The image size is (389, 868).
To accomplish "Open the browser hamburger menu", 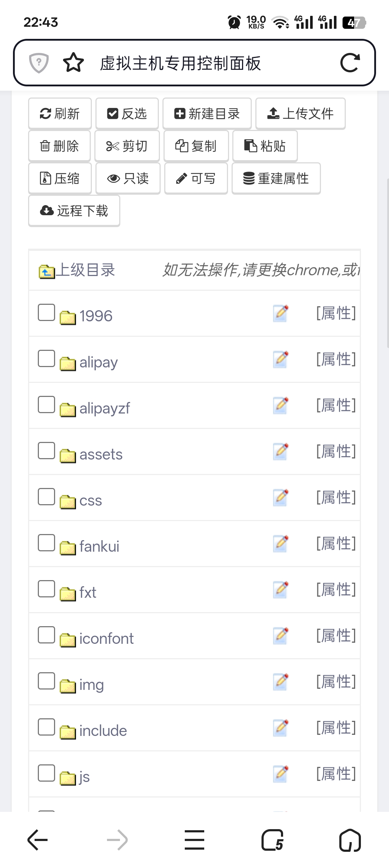I will [x=194, y=840].
